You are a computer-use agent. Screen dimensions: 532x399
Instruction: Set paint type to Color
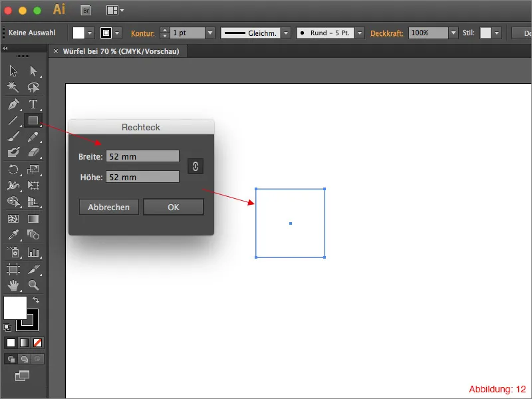11,343
